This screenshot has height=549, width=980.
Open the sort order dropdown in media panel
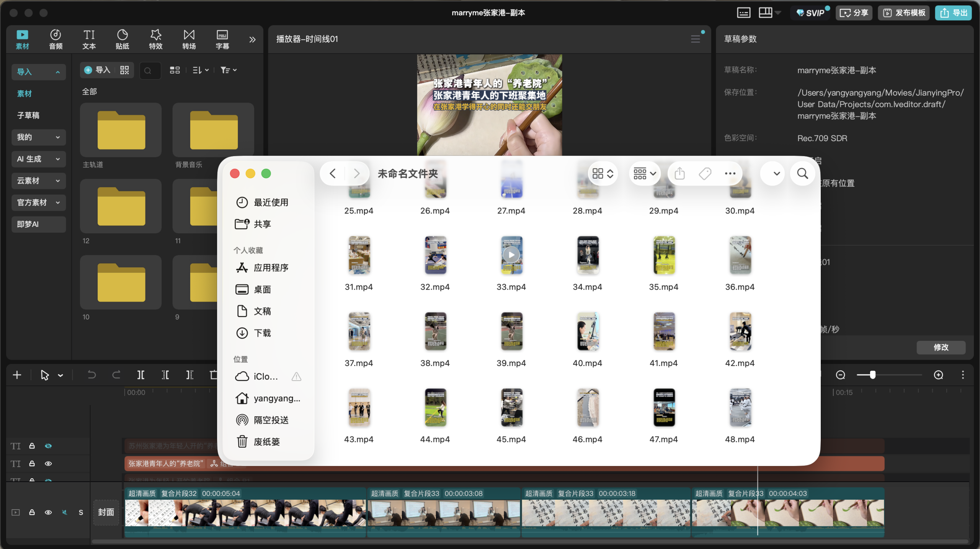[201, 70]
